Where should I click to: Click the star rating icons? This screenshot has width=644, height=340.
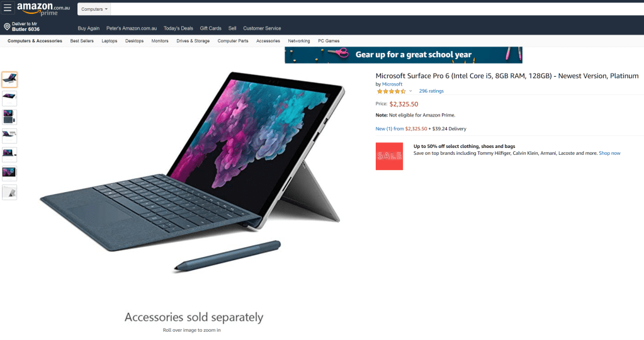tap(391, 91)
